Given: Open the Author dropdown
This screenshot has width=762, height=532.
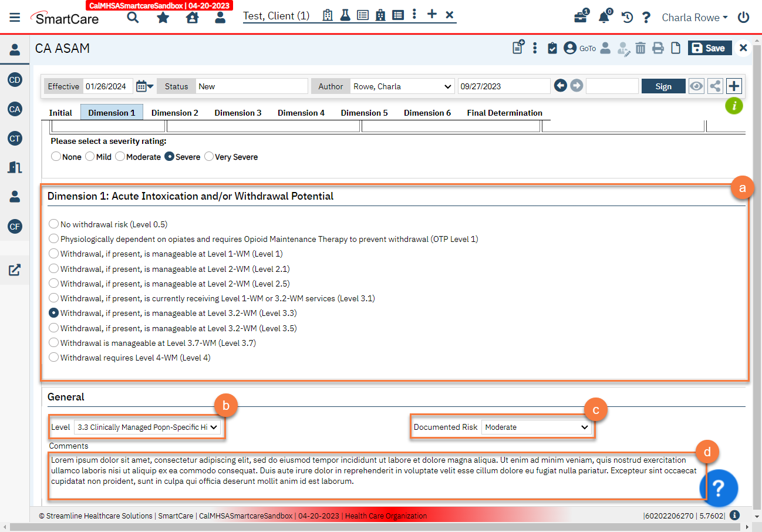Looking at the screenshot, I should 402,86.
